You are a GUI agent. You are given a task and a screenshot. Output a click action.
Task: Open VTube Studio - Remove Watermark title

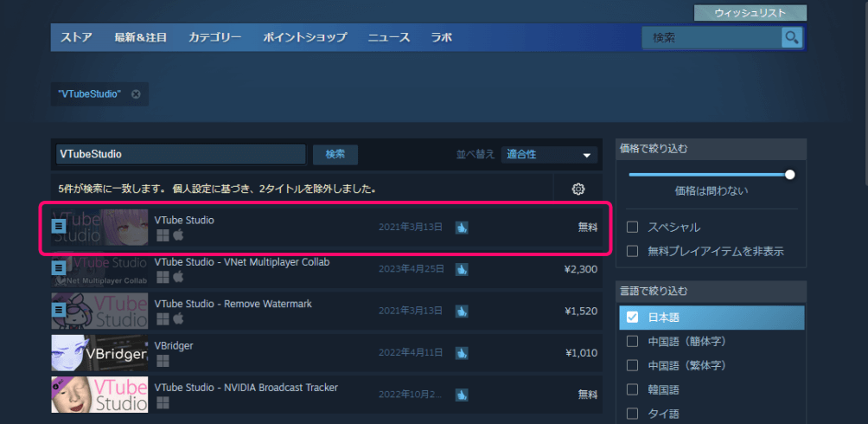pyautogui.click(x=233, y=304)
